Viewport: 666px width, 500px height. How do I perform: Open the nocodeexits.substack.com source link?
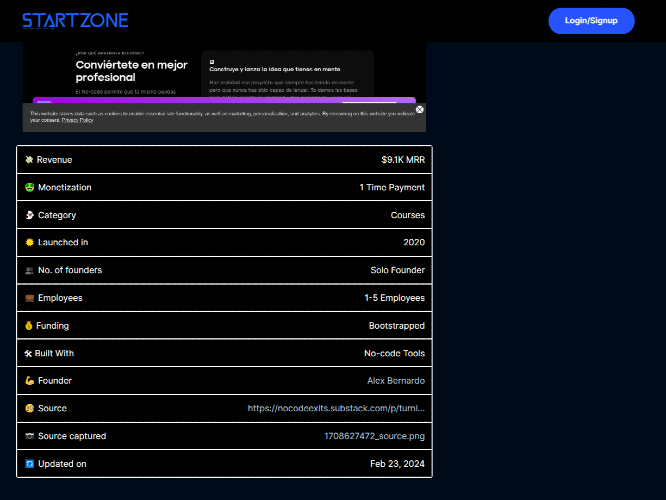tap(336, 408)
